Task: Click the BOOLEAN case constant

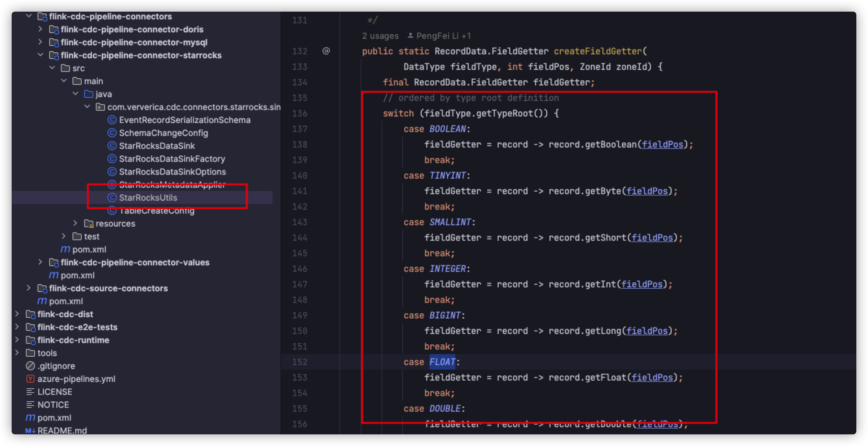Action: (x=448, y=129)
